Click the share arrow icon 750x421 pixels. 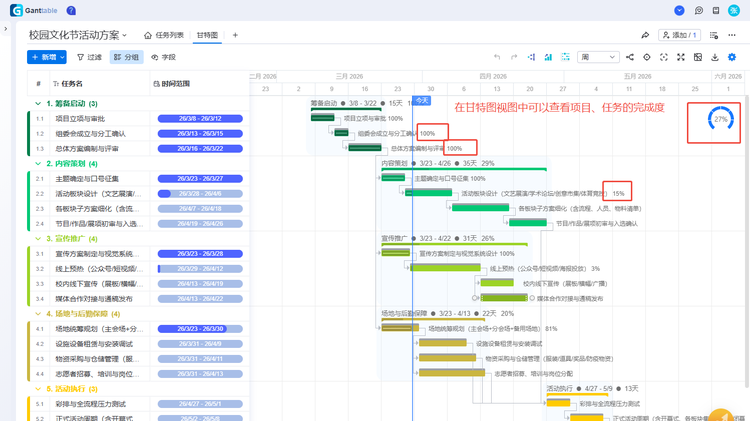(x=645, y=35)
